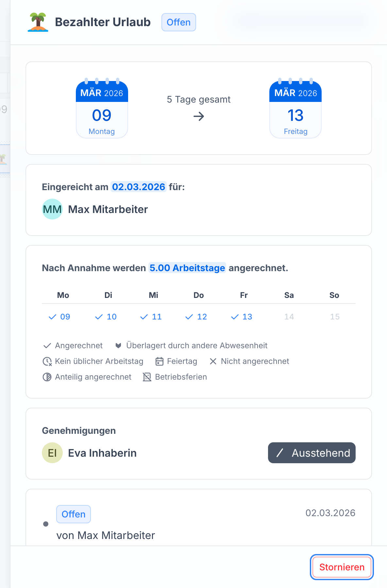Click the name 'Max Mitarbeiter' under Eingereicht
The image size is (387, 588).
108,209
